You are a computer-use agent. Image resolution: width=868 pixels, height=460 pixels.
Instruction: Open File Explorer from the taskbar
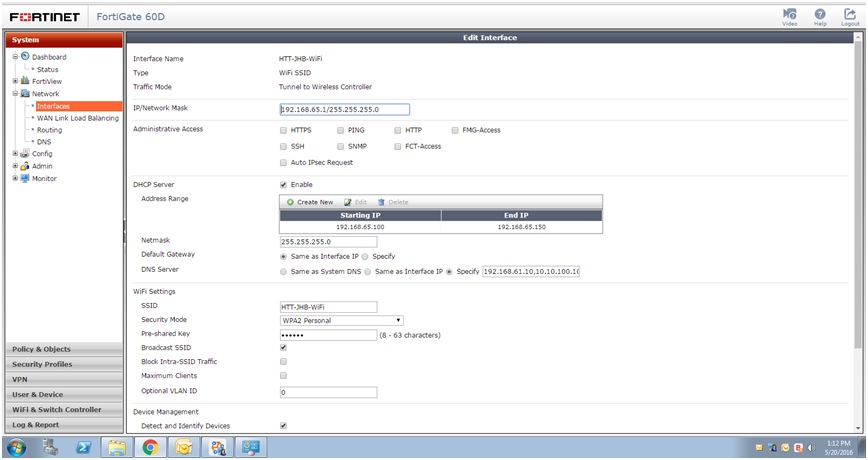tap(117, 447)
